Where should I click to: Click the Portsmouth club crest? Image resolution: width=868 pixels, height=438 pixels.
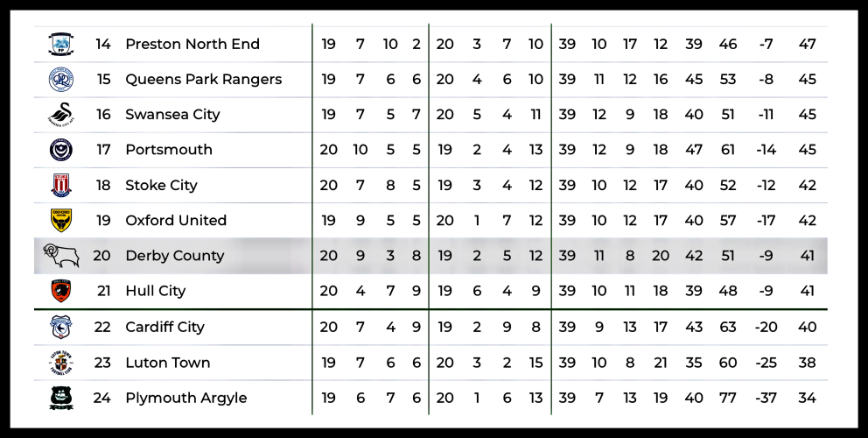click(x=60, y=150)
